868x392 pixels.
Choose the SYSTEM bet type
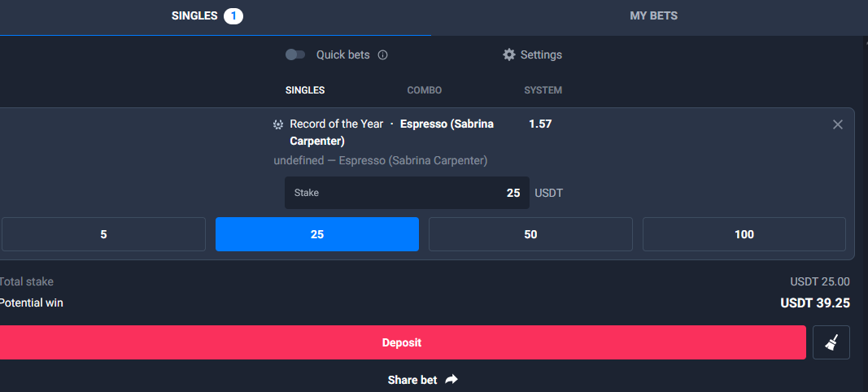[543, 90]
